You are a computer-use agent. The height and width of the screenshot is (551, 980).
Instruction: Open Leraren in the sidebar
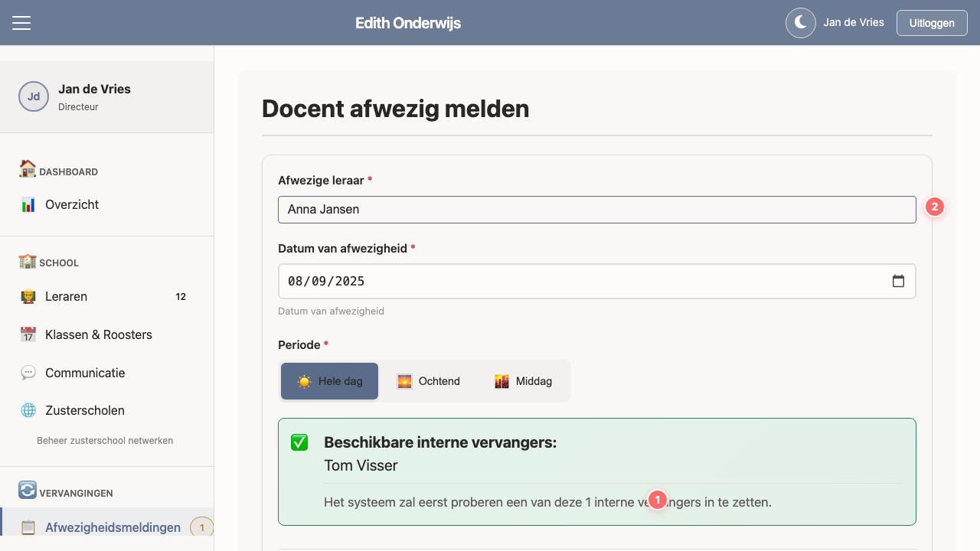pyautogui.click(x=107, y=296)
